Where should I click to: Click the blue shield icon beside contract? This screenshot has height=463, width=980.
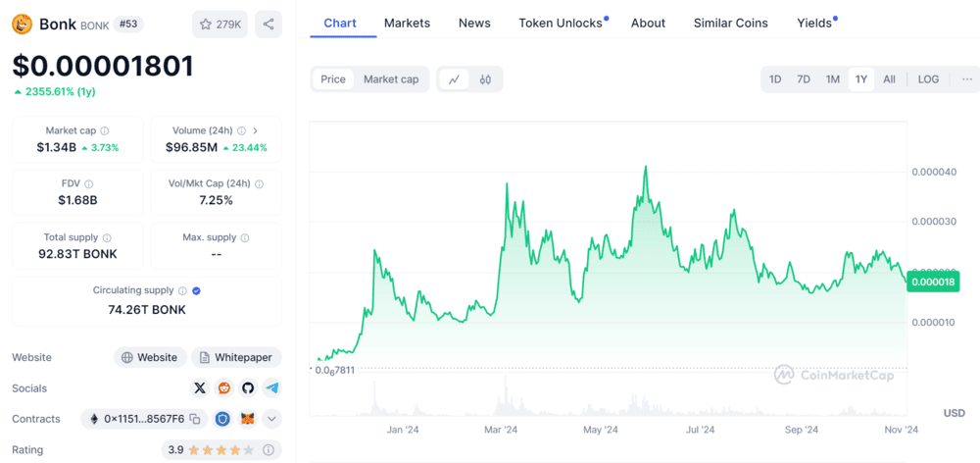coord(222,419)
